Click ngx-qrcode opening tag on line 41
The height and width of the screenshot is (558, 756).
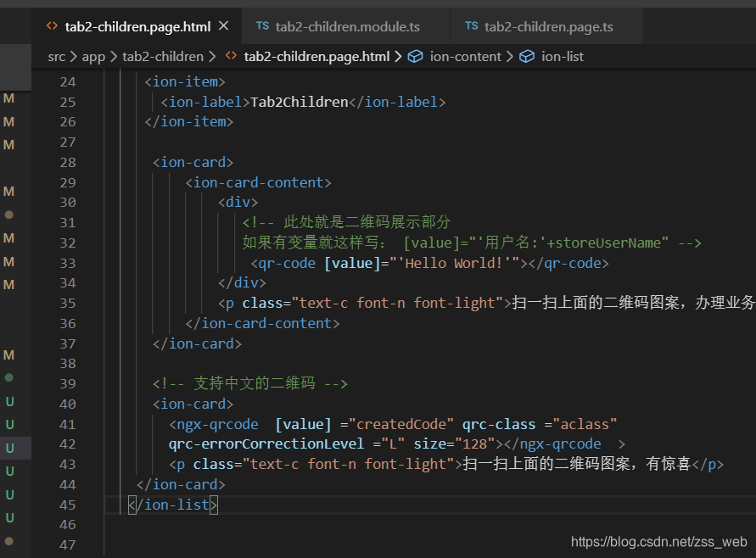214,425
